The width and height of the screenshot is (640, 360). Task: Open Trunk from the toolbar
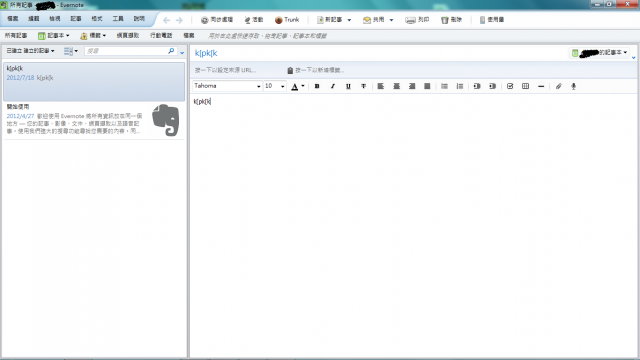(287, 20)
